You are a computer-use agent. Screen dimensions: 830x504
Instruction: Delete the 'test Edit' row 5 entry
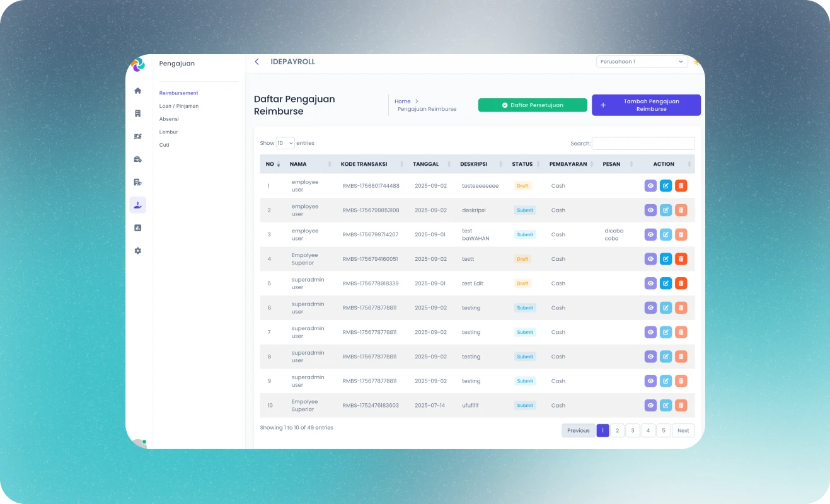pyautogui.click(x=681, y=283)
